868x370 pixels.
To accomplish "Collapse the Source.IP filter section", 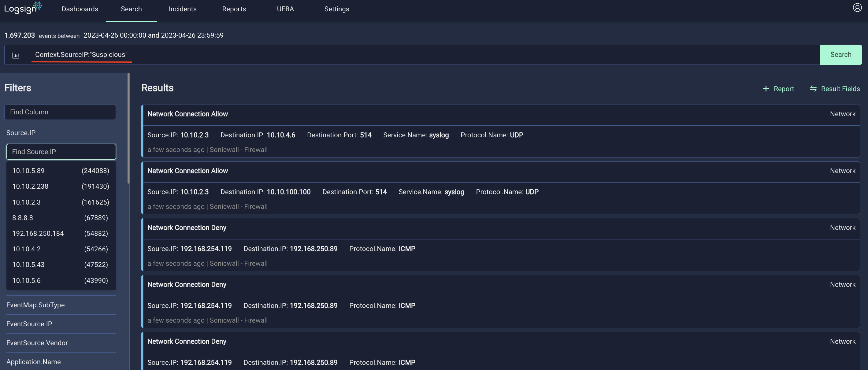I will [x=21, y=133].
